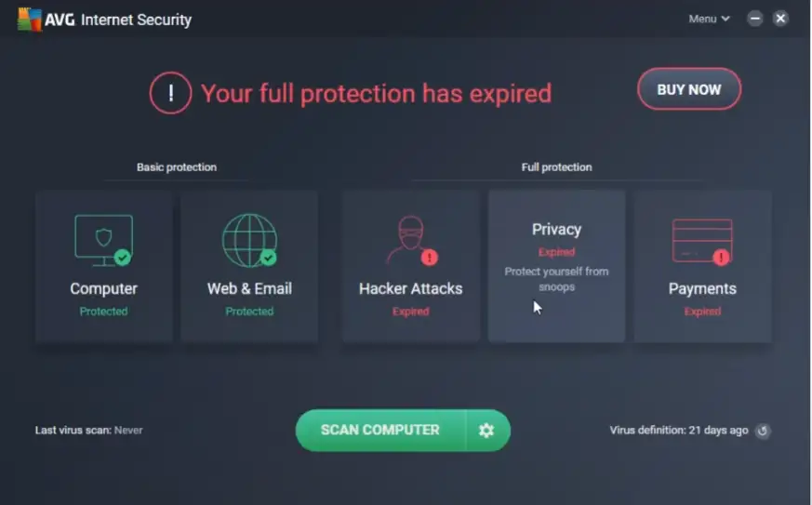
Task: Open the Menu dropdown
Action: point(709,19)
